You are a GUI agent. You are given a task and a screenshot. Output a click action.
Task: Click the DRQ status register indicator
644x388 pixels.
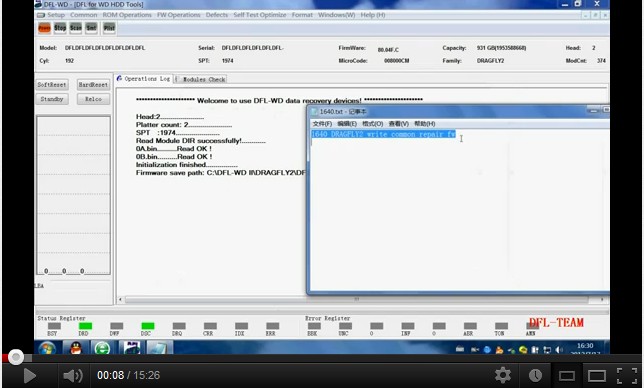(179, 326)
